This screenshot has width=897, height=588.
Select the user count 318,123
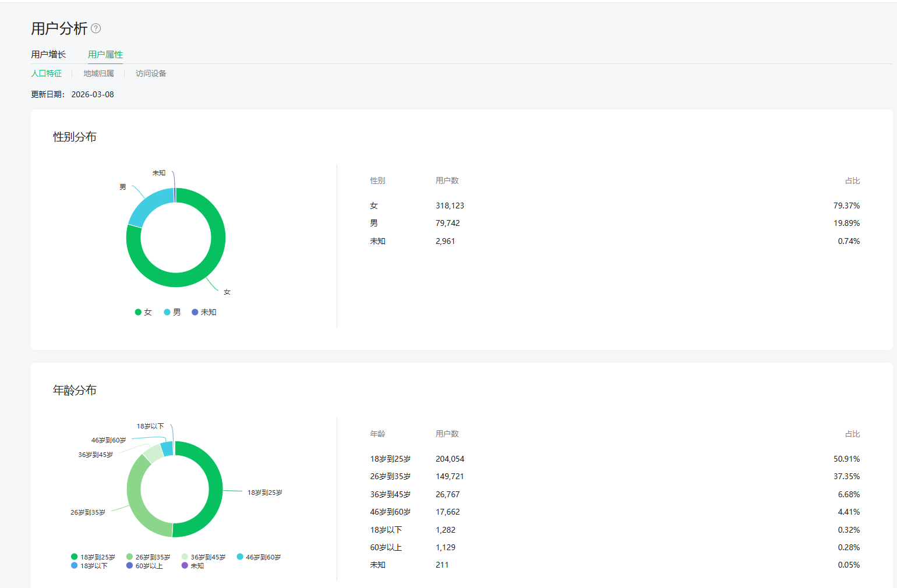click(450, 206)
